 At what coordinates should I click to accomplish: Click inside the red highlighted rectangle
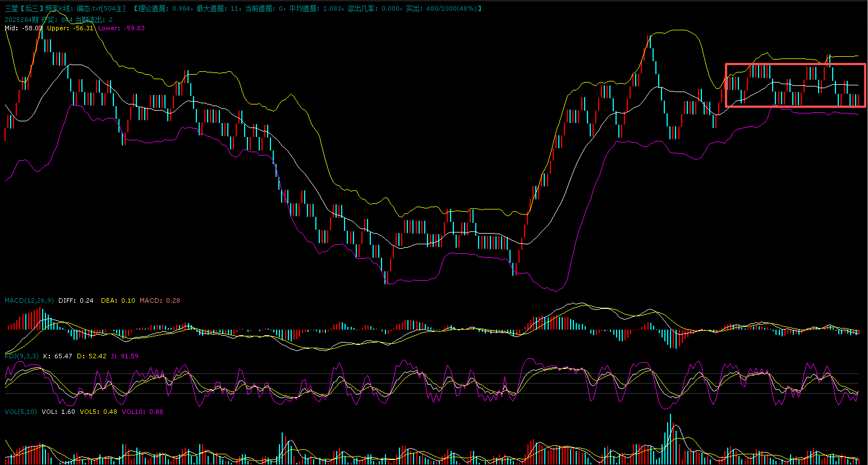pos(795,85)
